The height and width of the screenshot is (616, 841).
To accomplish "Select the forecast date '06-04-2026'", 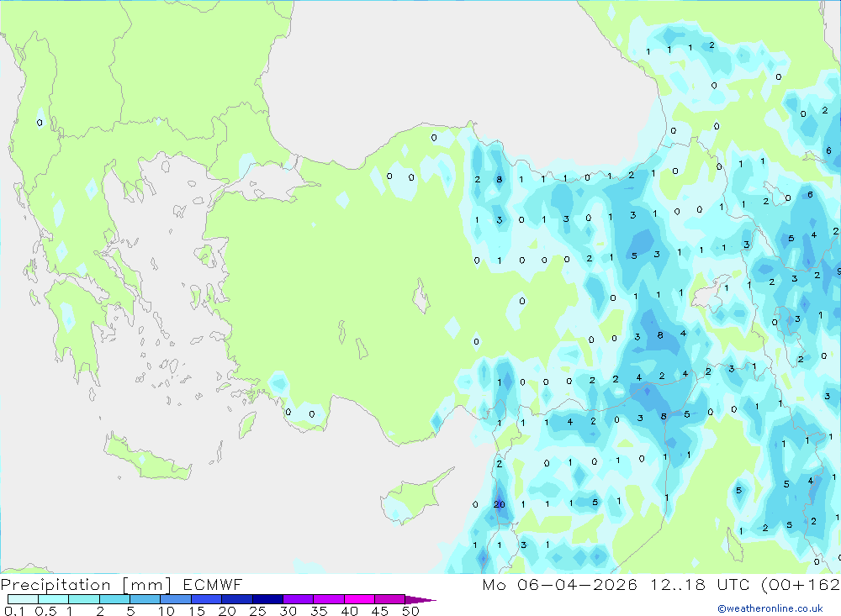I will [x=577, y=585].
